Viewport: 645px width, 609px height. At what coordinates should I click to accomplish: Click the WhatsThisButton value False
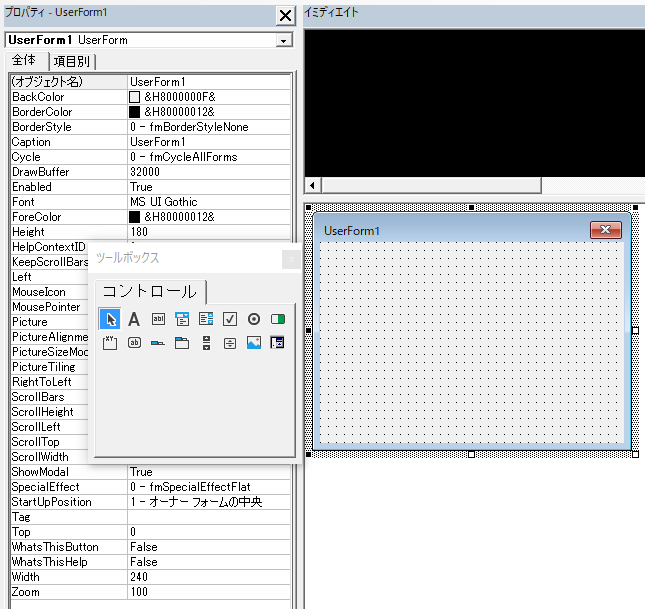pyautogui.click(x=144, y=547)
